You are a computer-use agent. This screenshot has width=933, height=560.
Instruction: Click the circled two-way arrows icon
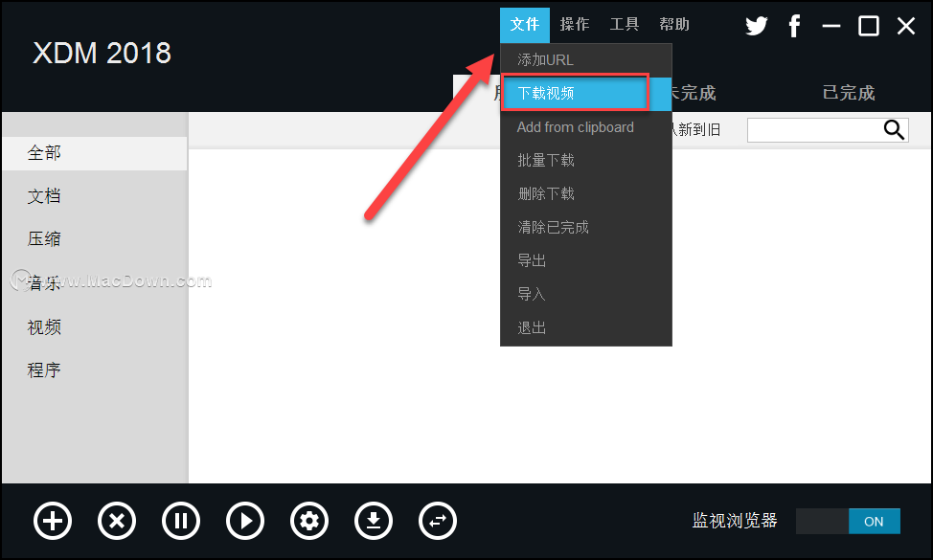pyautogui.click(x=438, y=522)
